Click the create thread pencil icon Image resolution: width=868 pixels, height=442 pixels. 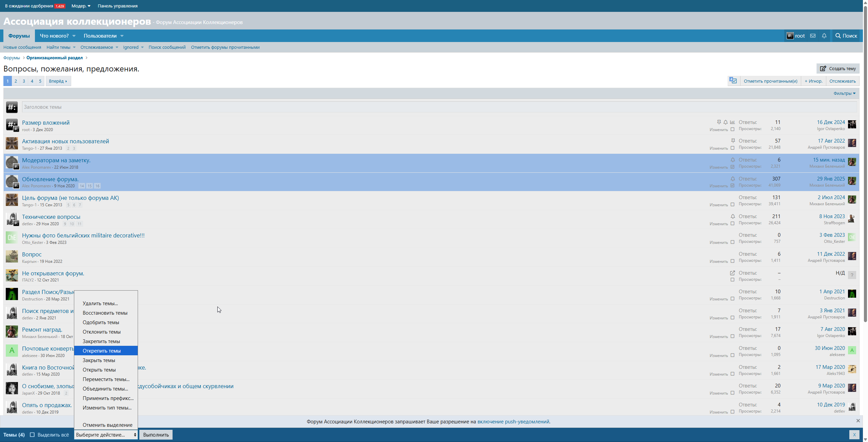pos(823,68)
